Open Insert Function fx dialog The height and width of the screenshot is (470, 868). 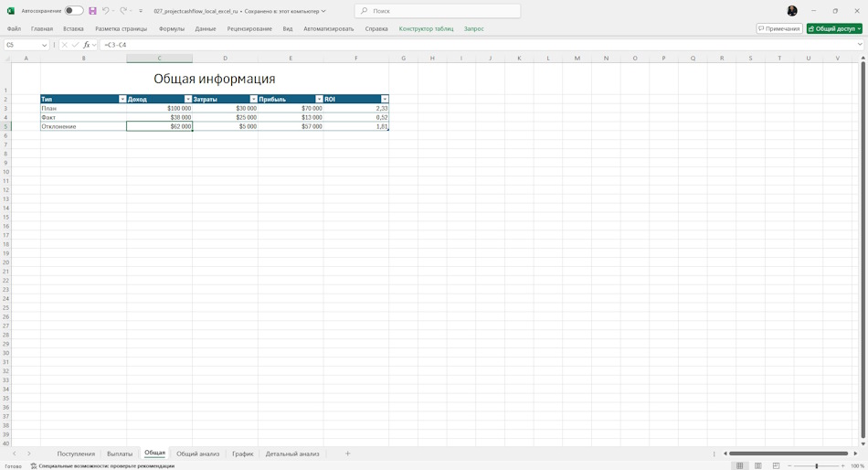coord(87,45)
